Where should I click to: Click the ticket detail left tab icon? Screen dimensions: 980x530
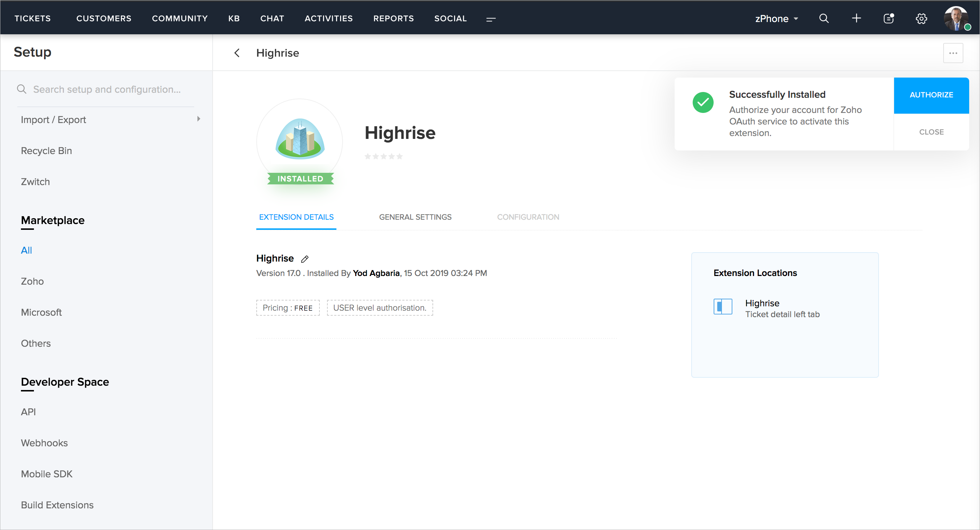coord(722,306)
